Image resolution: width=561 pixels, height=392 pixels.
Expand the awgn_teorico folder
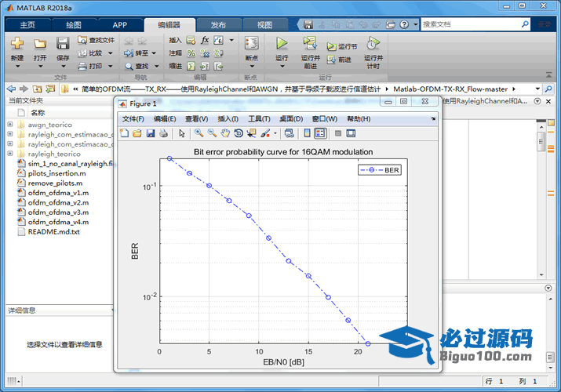coord(10,125)
